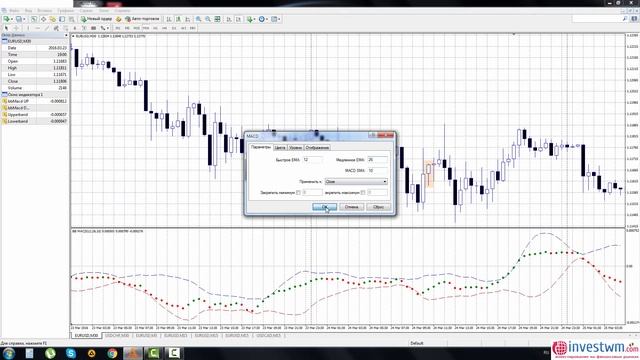Select the horizontal line drawing tool

pyautogui.click(x=37, y=28)
